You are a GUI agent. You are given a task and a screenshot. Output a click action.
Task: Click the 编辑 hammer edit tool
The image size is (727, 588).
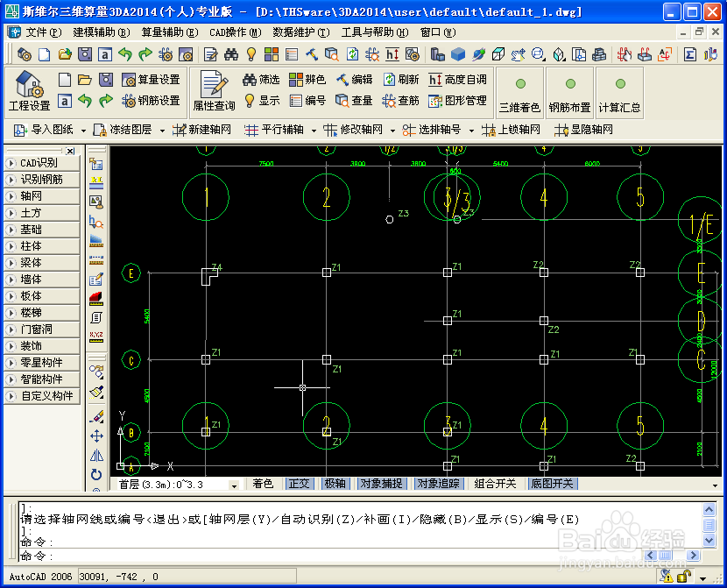pyautogui.click(x=354, y=80)
